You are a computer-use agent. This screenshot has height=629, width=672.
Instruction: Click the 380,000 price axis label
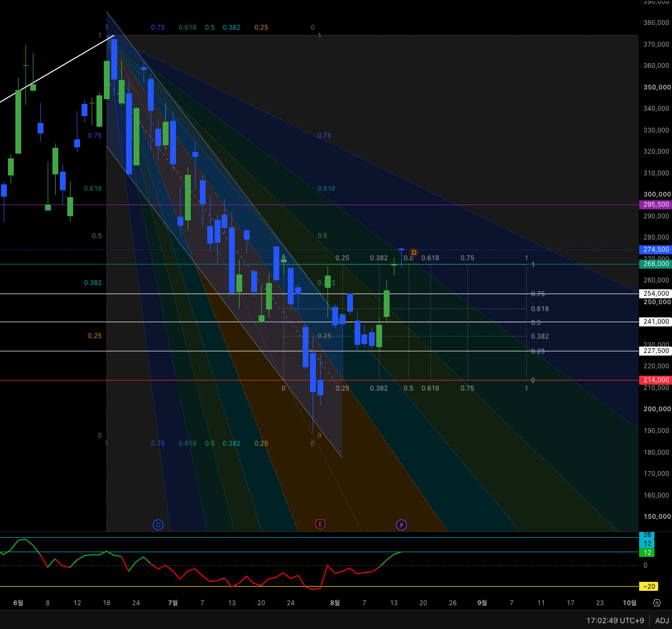coord(656,23)
